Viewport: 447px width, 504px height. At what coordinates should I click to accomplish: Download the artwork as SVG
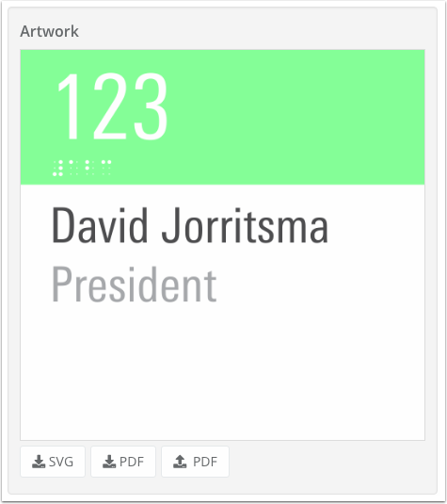point(53,462)
